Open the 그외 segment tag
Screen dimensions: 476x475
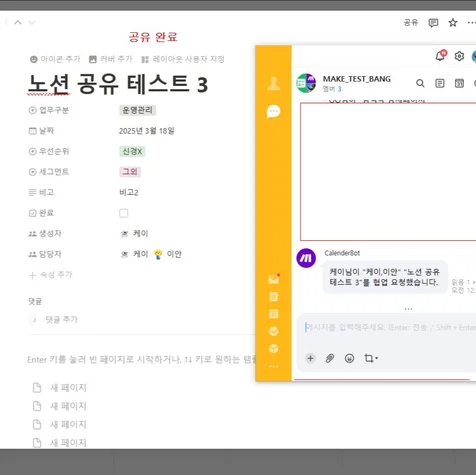[x=130, y=172]
